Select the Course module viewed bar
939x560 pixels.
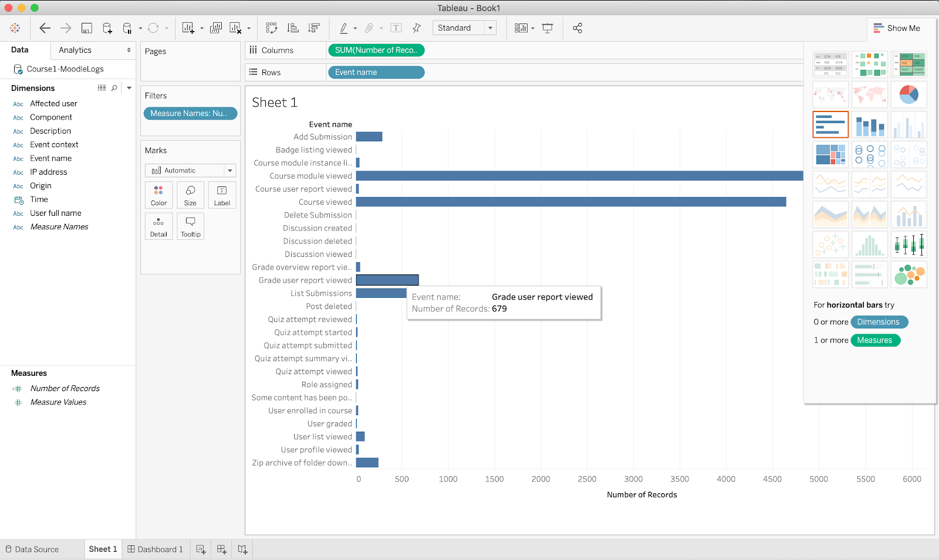pos(579,176)
